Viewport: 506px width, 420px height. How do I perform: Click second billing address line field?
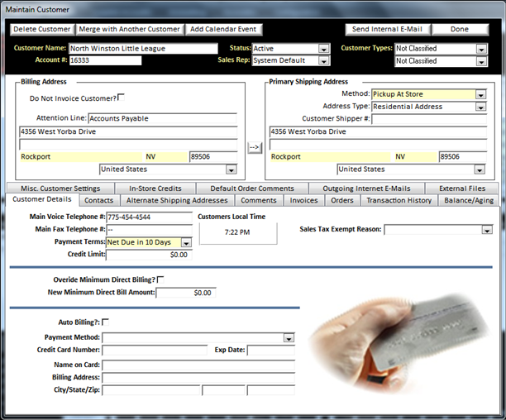pos(128,144)
